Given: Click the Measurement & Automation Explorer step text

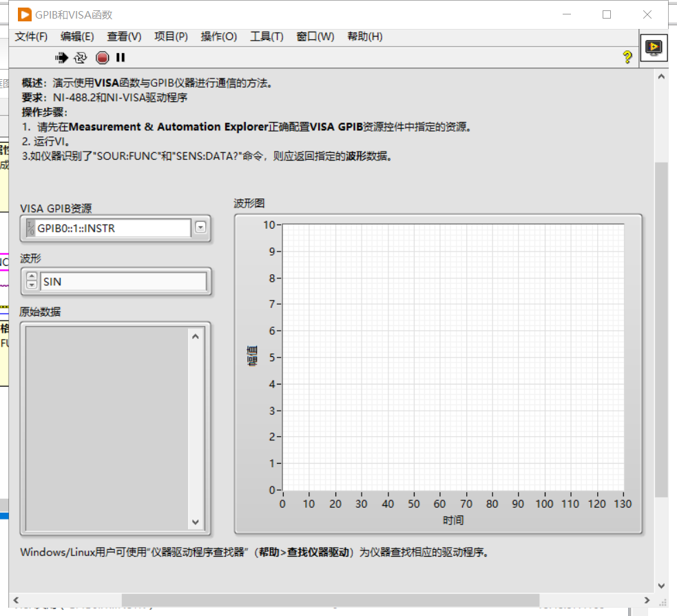Looking at the screenshot, I should (x=247, y=127).
